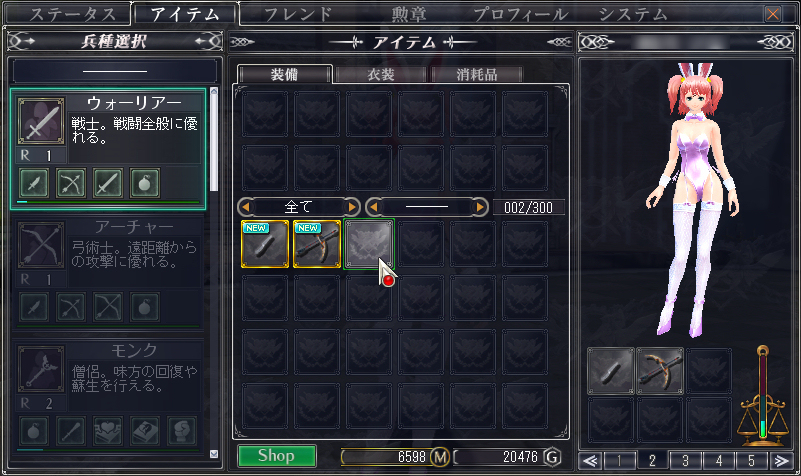
Task: Select the NEW blade item in inventory
Action: tap(265, 244)
